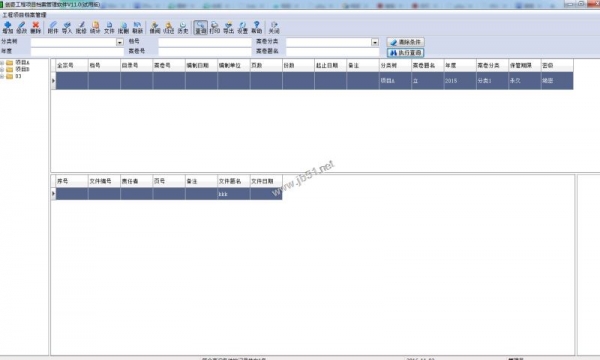
Task: Click the 导入 (Import) toolbar icon
Action: point(67,28)
